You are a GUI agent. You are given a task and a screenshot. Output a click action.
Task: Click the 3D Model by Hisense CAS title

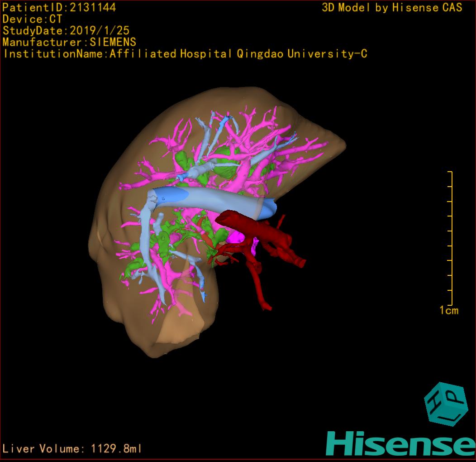[x=392, y=8]
